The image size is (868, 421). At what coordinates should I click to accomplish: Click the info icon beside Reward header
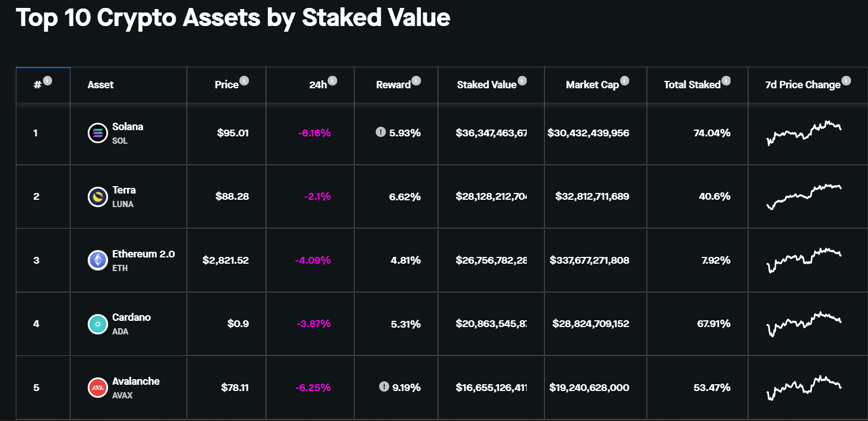(x=416, y=81)
